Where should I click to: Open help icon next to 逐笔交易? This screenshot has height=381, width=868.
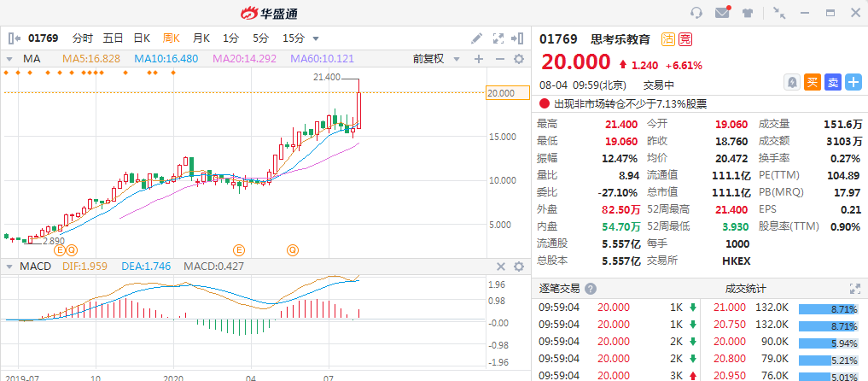(x=591, y=289)
